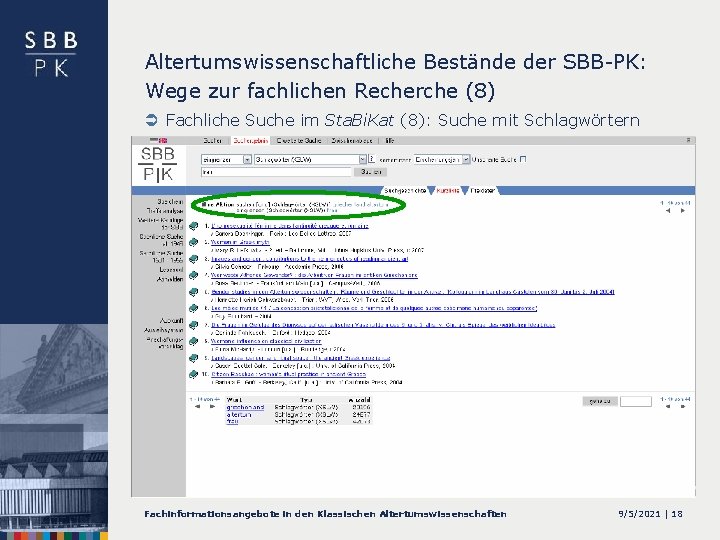Click the search term input field
This screenshot has height=540, width=720.
(x=276, y=172)
